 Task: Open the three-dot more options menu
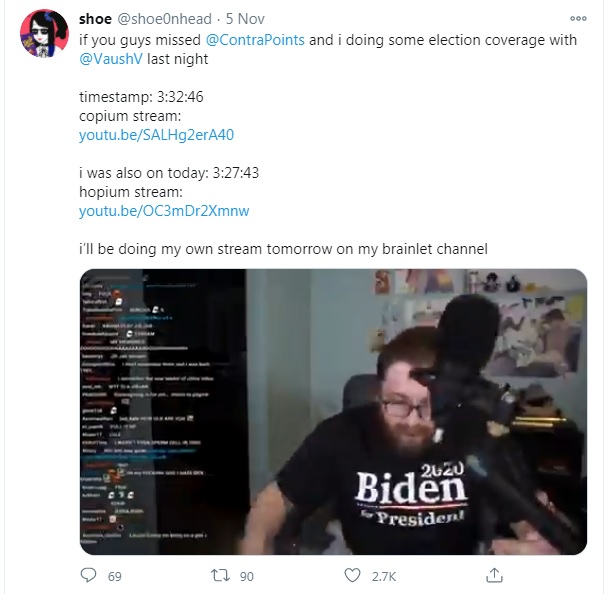578,18
